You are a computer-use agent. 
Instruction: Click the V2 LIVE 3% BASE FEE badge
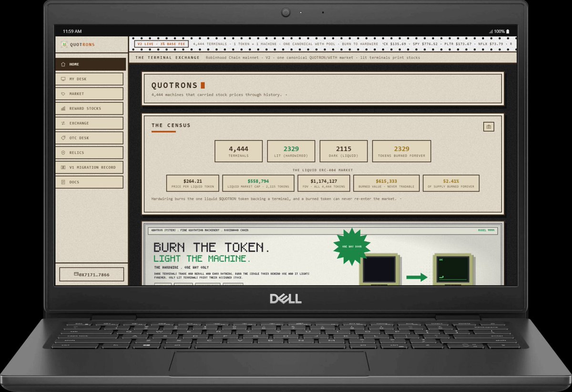161,44
